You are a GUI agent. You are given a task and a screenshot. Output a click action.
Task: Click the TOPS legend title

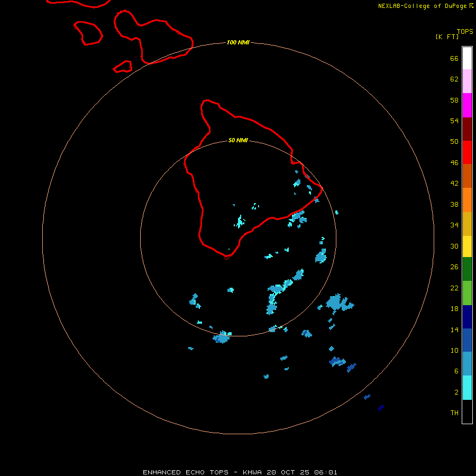tap(465, 32)
